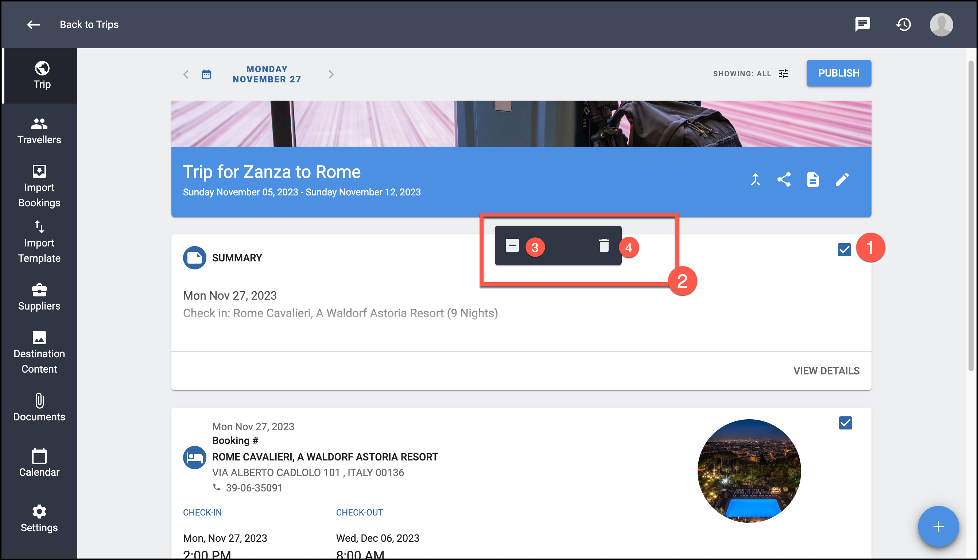Image resolution: width=978 pixels, height=560 pixels.
Task: Uncheck the Summary card checkbox
Action: pyautogui.click(x=844, y=250)
